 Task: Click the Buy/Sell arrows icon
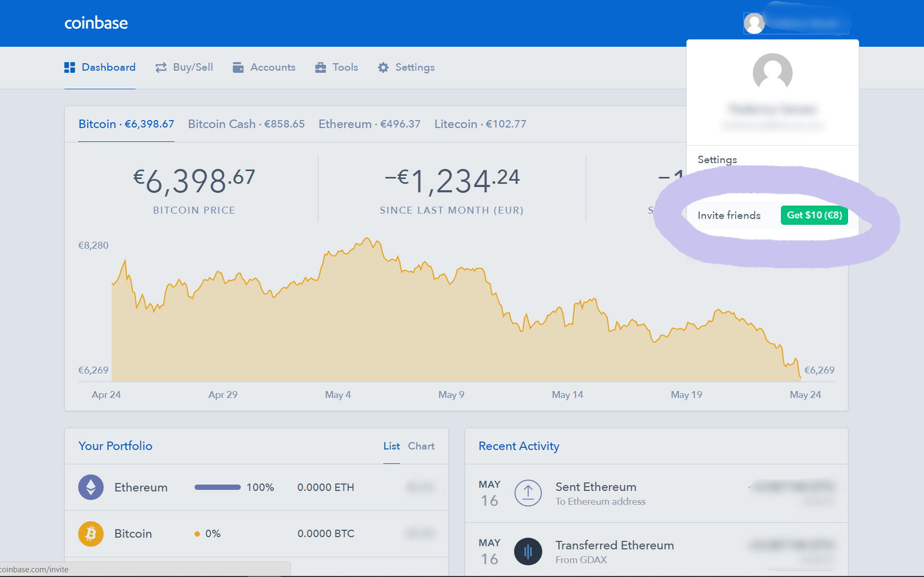click(161, 67)
